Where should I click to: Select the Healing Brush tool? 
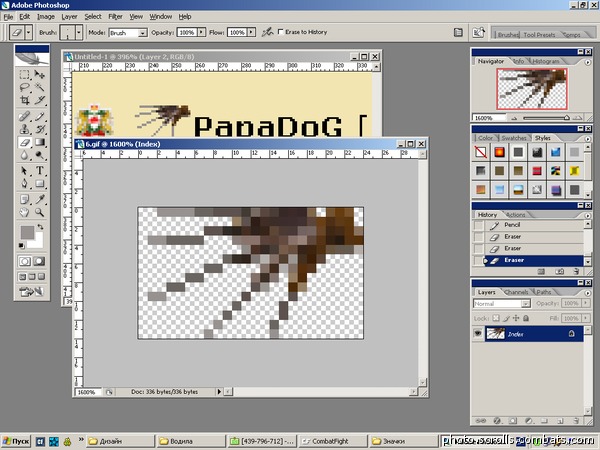point(25,116)
